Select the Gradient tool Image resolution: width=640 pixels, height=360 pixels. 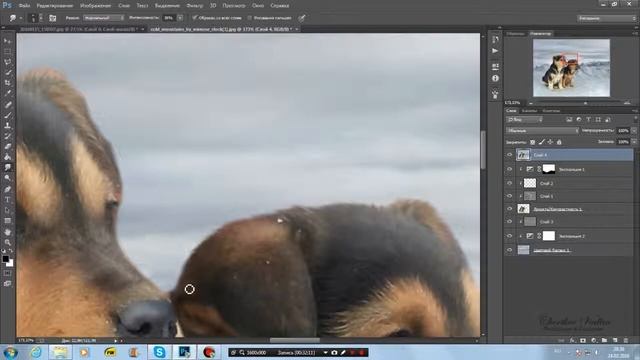(7, 157)
